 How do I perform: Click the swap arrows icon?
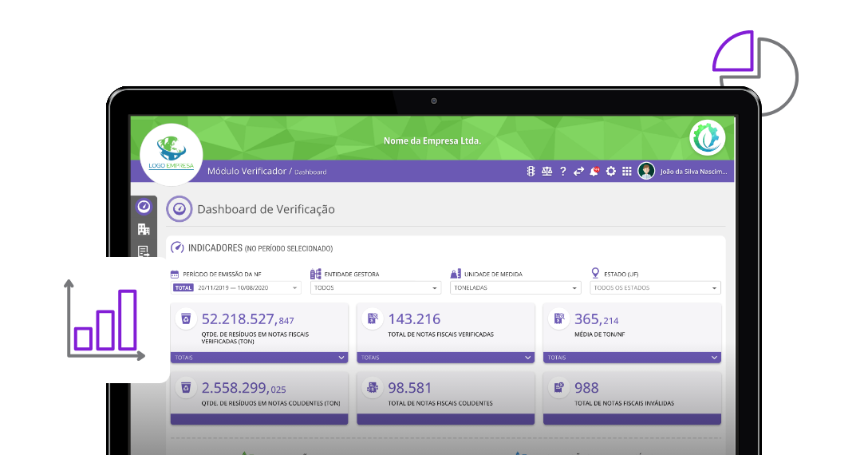coord(578,172)
